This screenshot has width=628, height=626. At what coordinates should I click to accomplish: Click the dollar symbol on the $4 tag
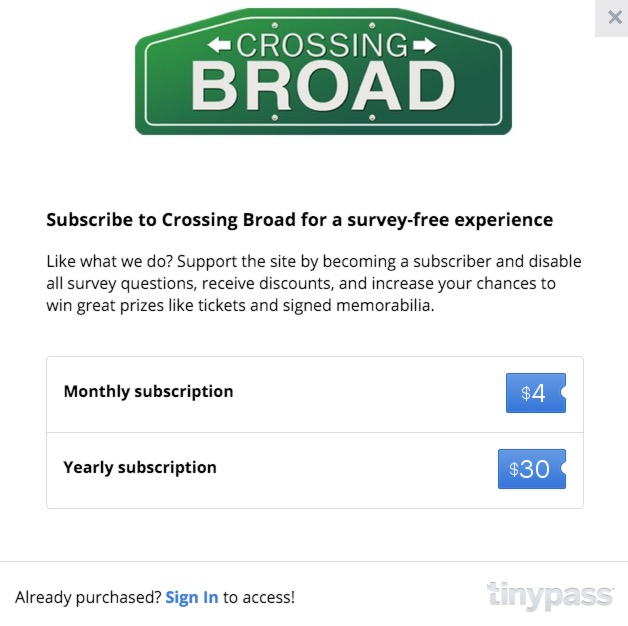click(x=526, y=393)
